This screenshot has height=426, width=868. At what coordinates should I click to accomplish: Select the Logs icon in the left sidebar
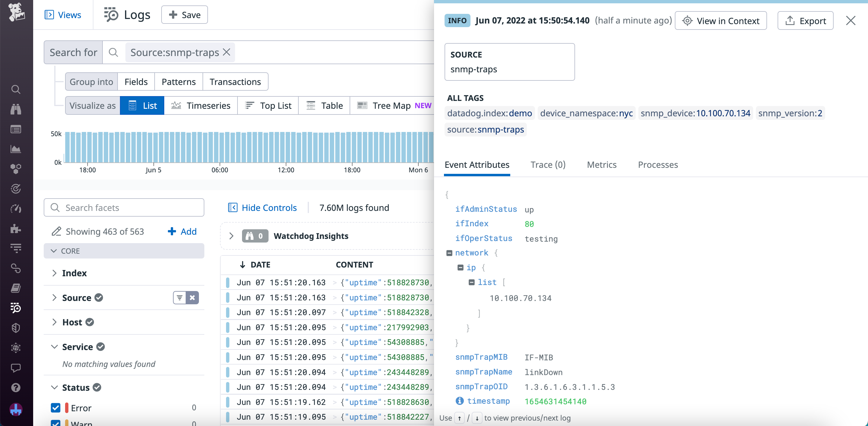pos(16,308)
